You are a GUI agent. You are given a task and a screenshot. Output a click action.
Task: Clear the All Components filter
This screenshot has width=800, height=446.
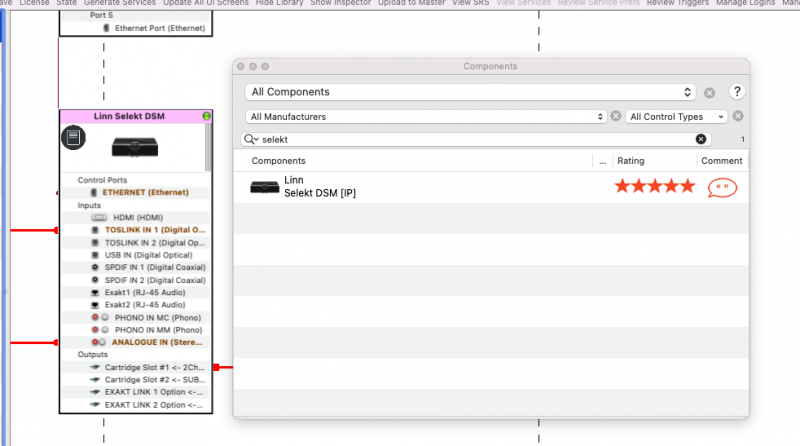point(709,93)
